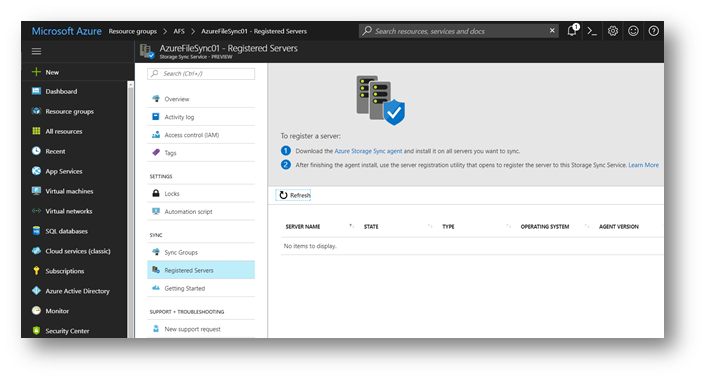The width and height of the screenshot is (706, 380).
Task: Sort by State column arrow
Action: point(430,226)
